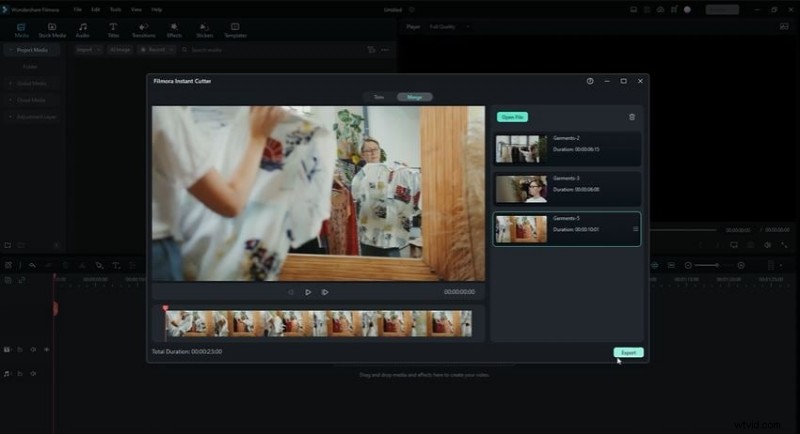Toggle video track visibility eye
800x434 pixels.
[x=46, y=350]
